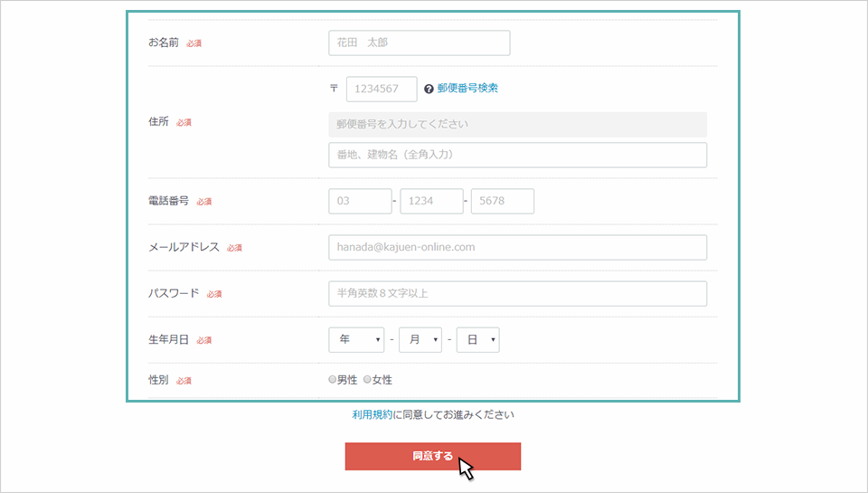Open the 月 birth month dropdown
The width and height of the screenshot is (868, 493).
420,339
